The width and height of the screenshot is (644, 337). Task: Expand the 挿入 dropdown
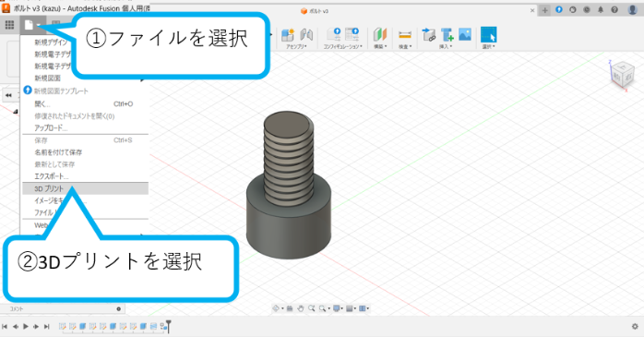coord(446,47)
